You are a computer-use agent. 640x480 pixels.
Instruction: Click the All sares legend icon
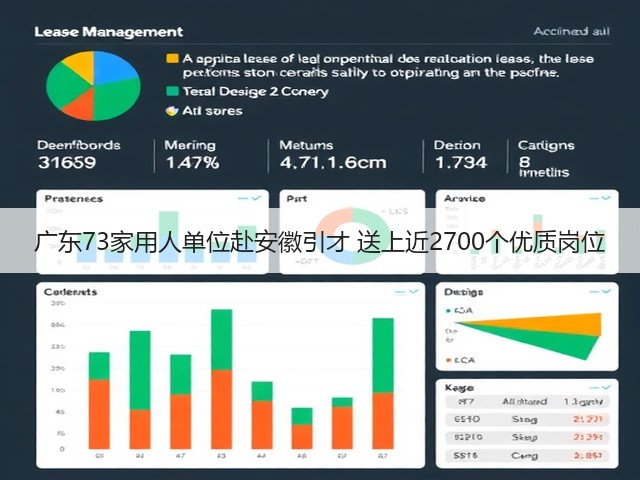[172, 111]
